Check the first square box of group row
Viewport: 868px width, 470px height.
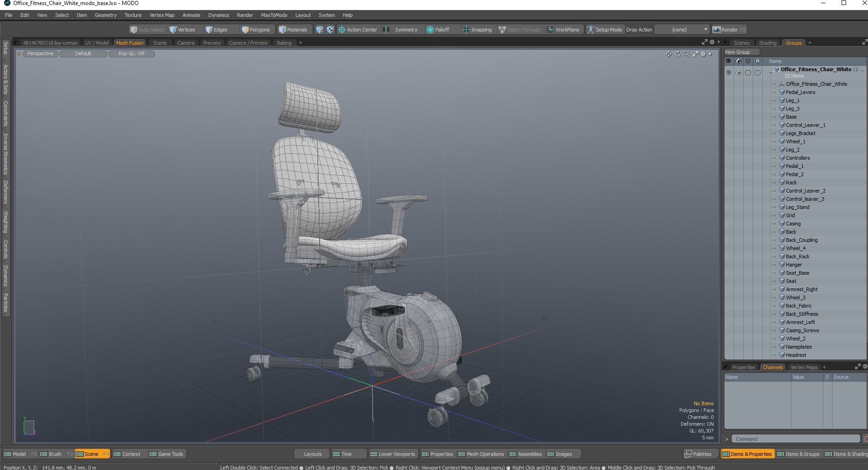(748, 73)
